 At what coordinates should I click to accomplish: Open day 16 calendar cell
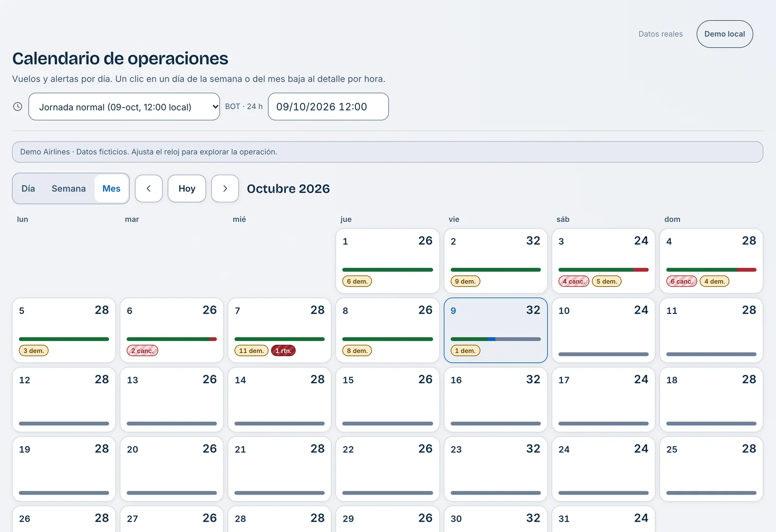coord(496,400)
